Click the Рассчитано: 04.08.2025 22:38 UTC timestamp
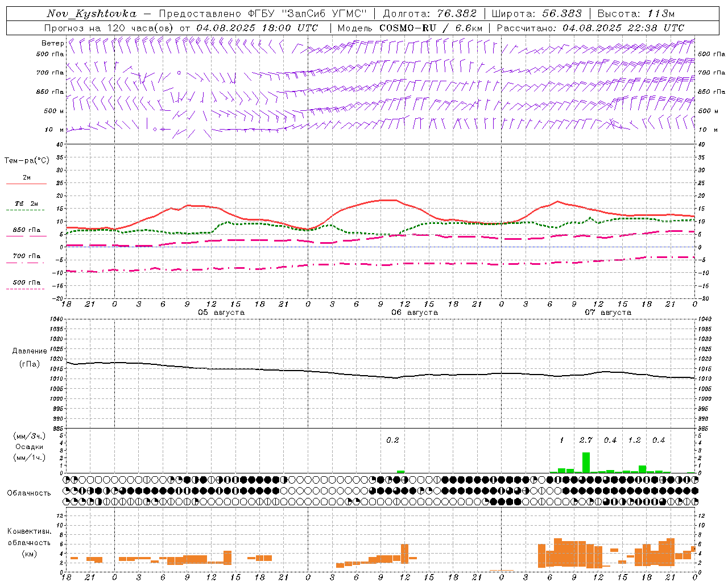Screen dimensions: 728x582 pos(590,28)
